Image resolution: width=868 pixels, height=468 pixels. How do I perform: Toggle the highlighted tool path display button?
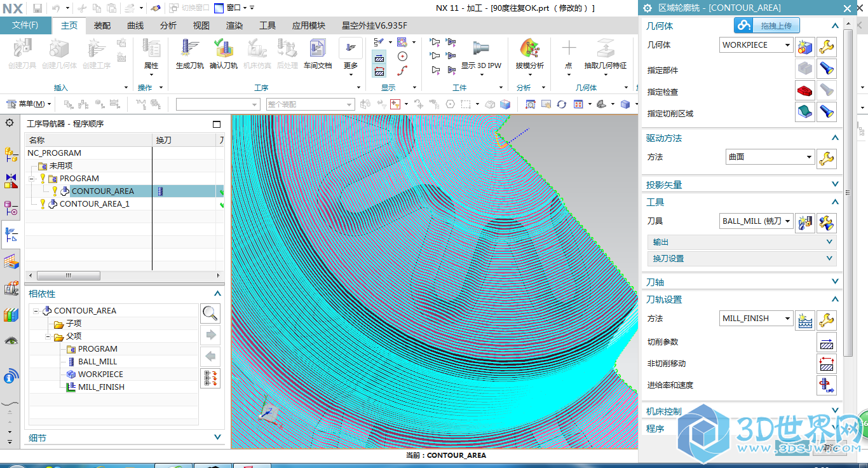[379, 57]
